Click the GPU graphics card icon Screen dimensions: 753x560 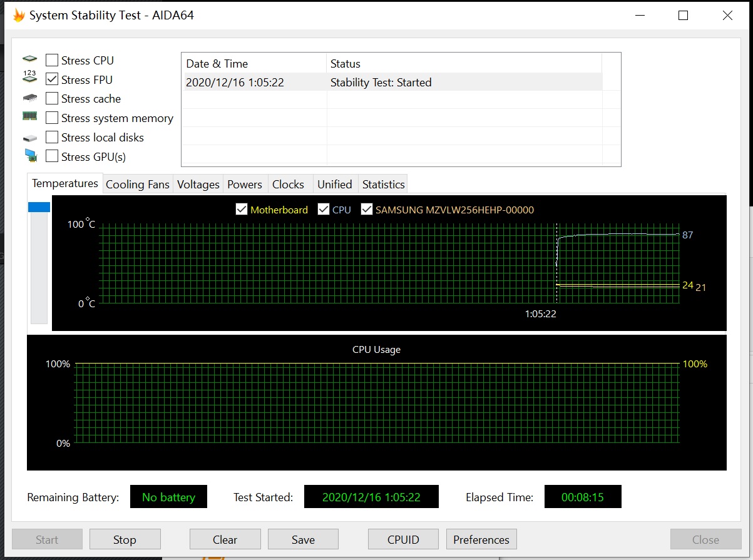coord(30,155)
